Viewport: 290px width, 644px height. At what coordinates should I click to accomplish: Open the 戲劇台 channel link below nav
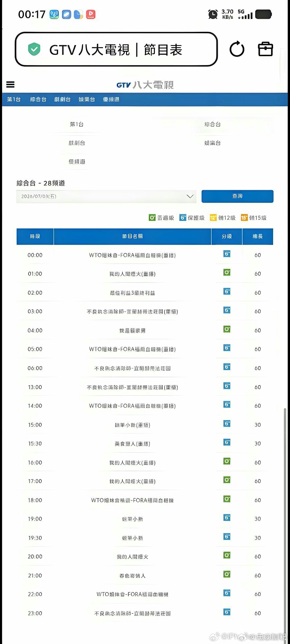pos(77,143)
